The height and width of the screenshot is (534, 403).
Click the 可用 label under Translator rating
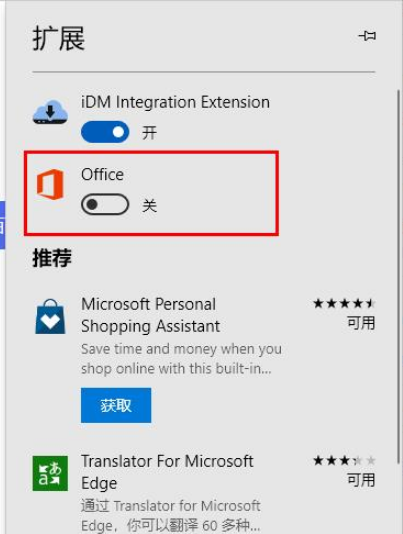point(361,480)
